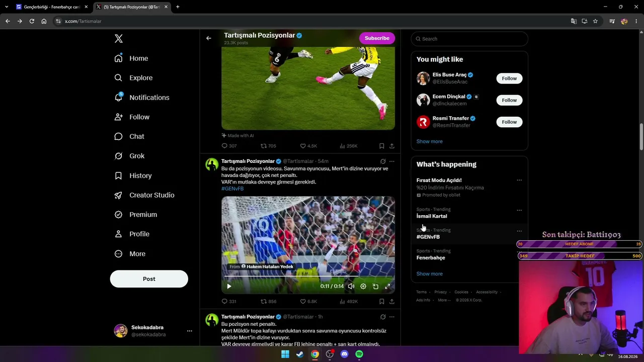Open Creator Studio from the sidebar

(x=144, y=195)
